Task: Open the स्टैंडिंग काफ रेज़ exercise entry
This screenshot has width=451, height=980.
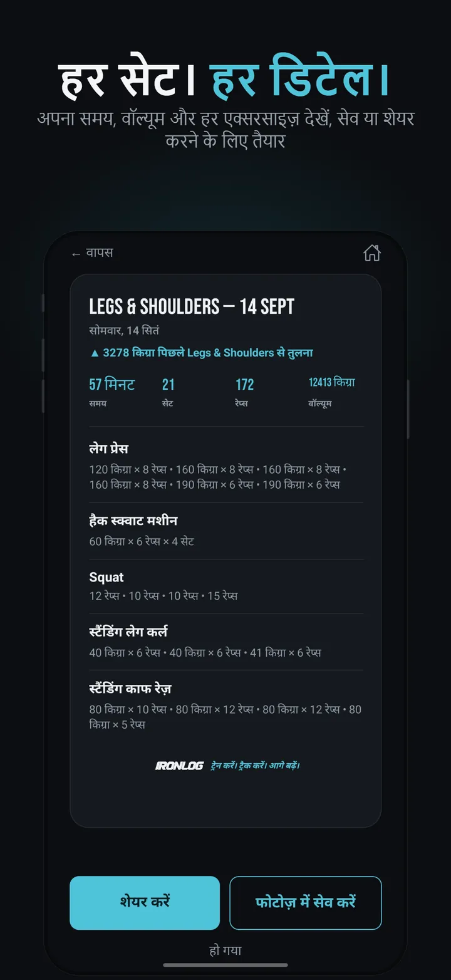Action: (x=226, y=706)
